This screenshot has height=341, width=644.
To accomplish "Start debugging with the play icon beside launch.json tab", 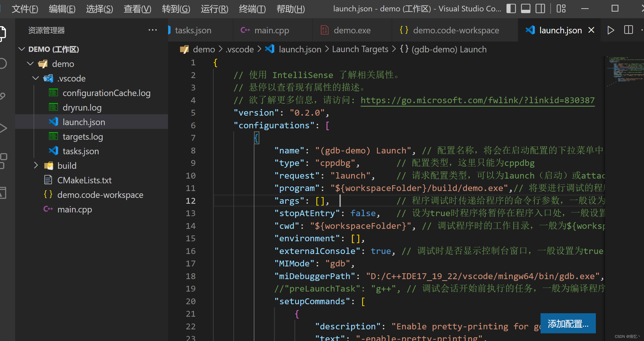I will coord(610,30).
